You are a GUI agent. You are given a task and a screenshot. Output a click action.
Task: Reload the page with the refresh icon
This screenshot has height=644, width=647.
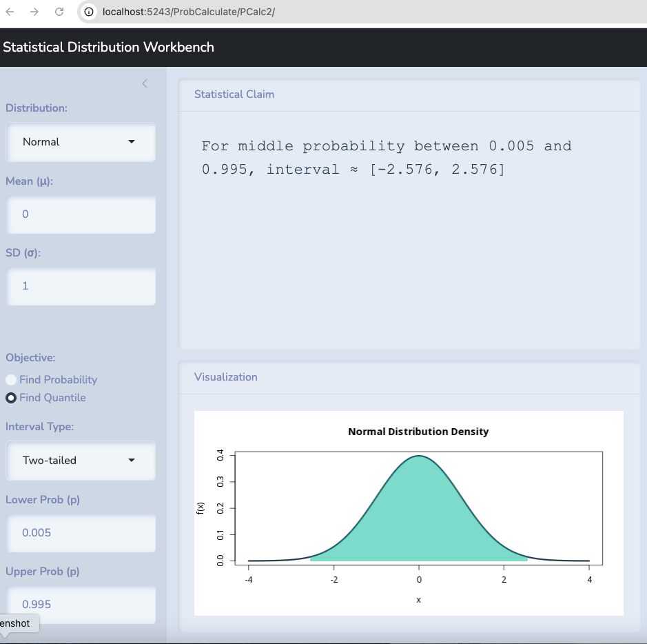pyautogui.click(x=59, y=12)
